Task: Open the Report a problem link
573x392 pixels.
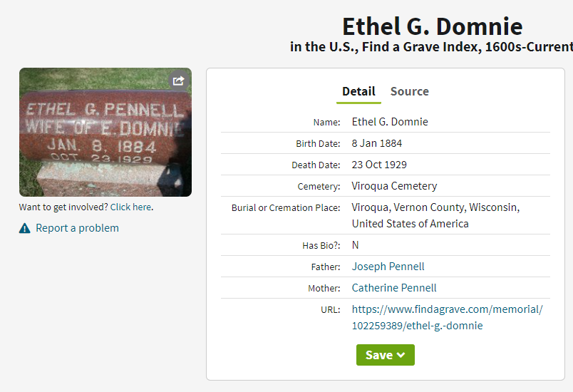Action: tap(77, 228)
